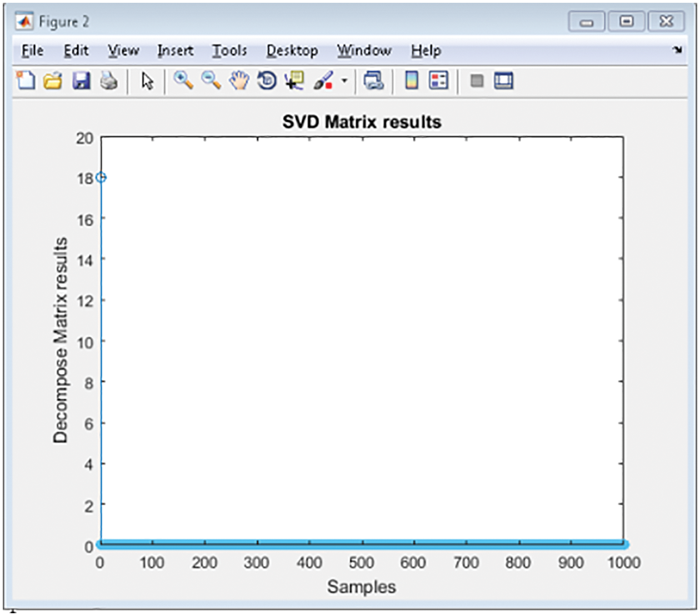700x616 pixels.
Task: Toggle the Brush data tool
Action: click(x=323, y=81)
